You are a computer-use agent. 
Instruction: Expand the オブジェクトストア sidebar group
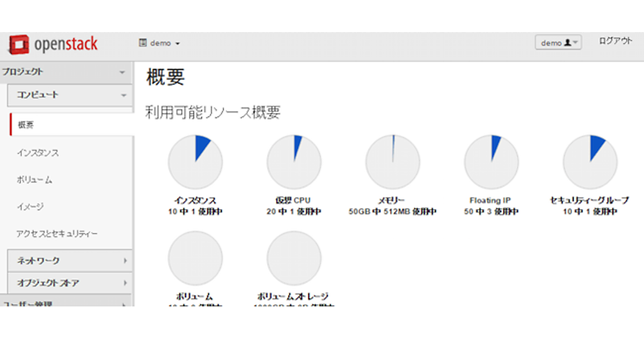tap(70, 283)
